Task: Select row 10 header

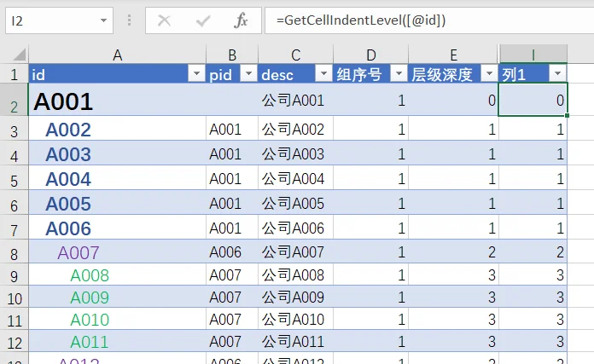Action: click(x=14, y=297)
